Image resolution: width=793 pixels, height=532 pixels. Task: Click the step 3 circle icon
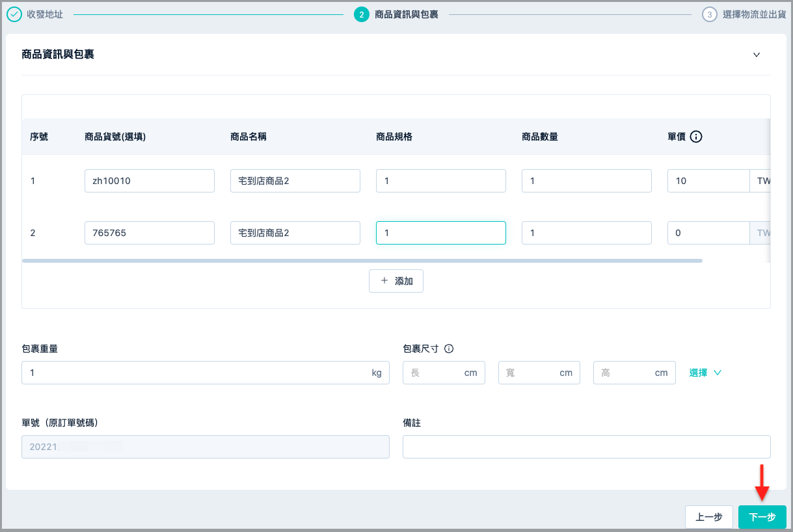pos(710,14)
